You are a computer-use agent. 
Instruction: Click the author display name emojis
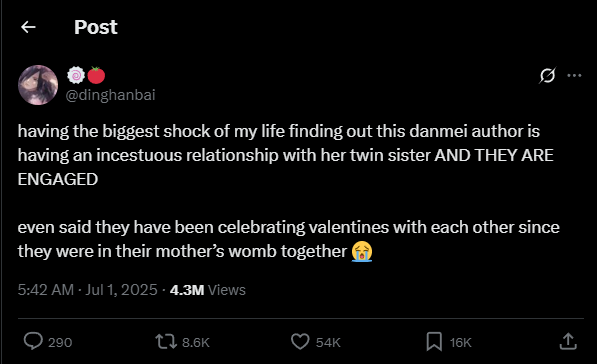86,75
